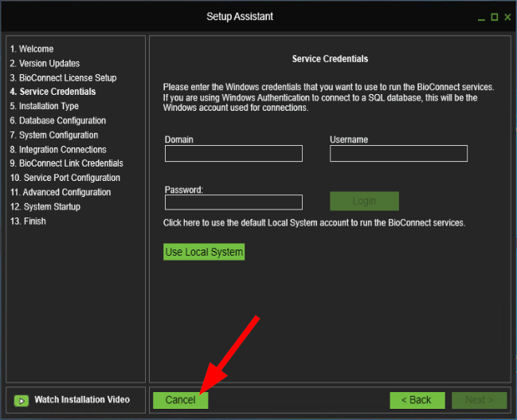Maximize the Setup Assistant window
This screenshot has height=420, width=517.
tap(494, 17)
